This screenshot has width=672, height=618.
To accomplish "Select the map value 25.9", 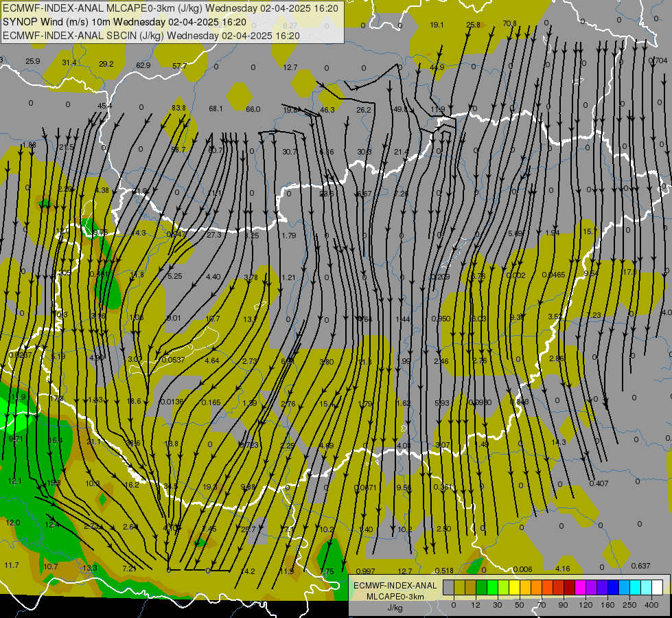I will coord(32,61).
